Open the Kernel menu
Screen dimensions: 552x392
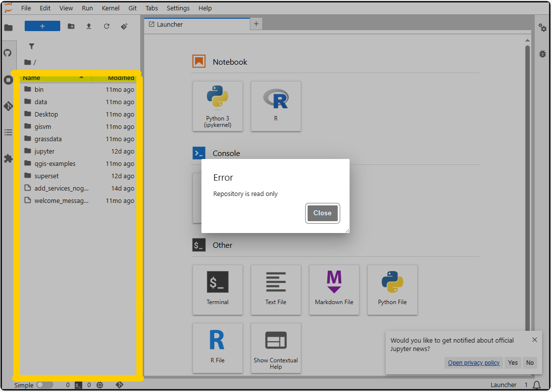coord(111,8)
